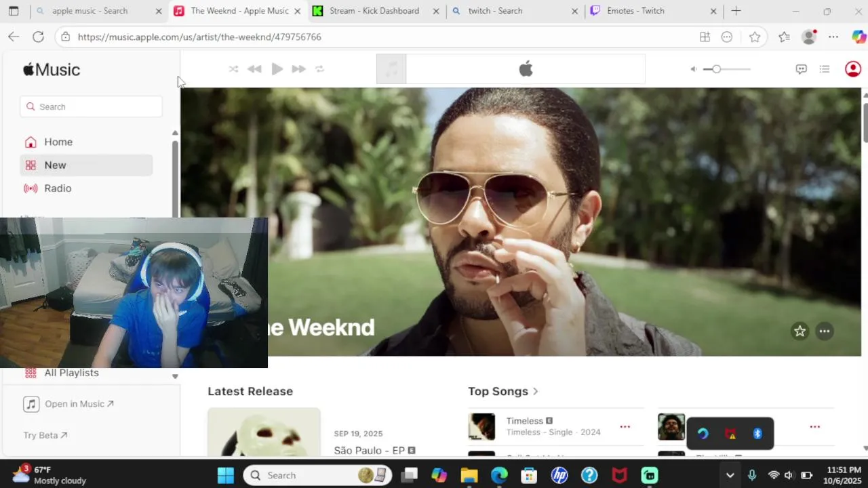Click the Windows taskbar search box
Viewport: 868px width, 488px height.
317,475
